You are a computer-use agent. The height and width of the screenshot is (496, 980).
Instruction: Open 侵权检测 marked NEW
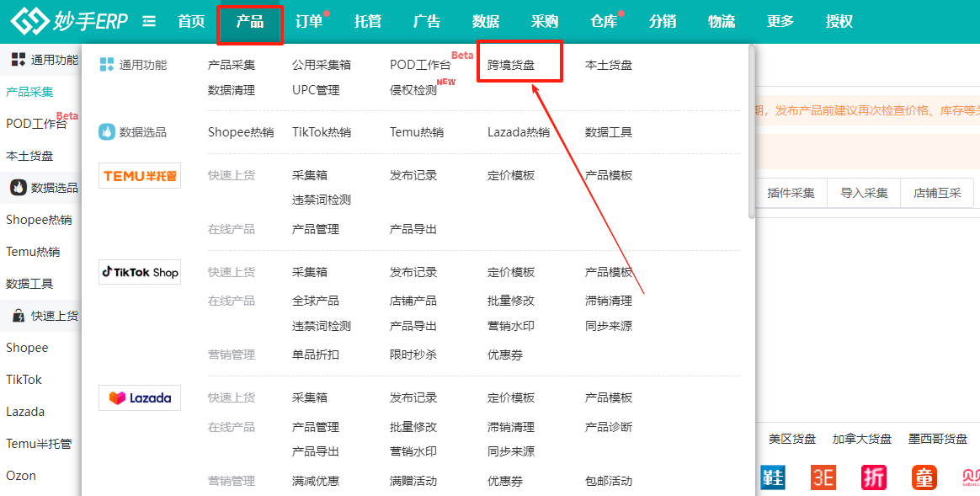point(413,91)
